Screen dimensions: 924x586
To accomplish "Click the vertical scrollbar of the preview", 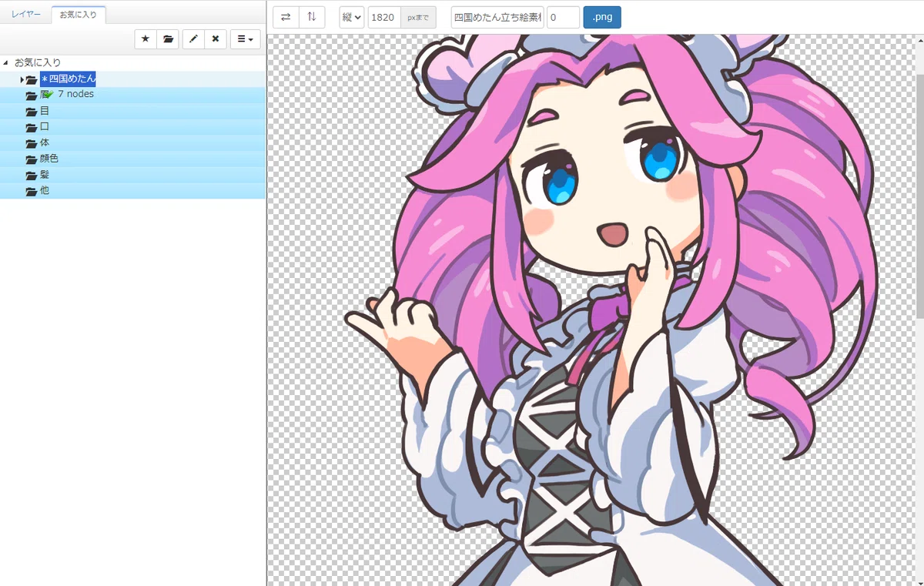I will 919,197.
